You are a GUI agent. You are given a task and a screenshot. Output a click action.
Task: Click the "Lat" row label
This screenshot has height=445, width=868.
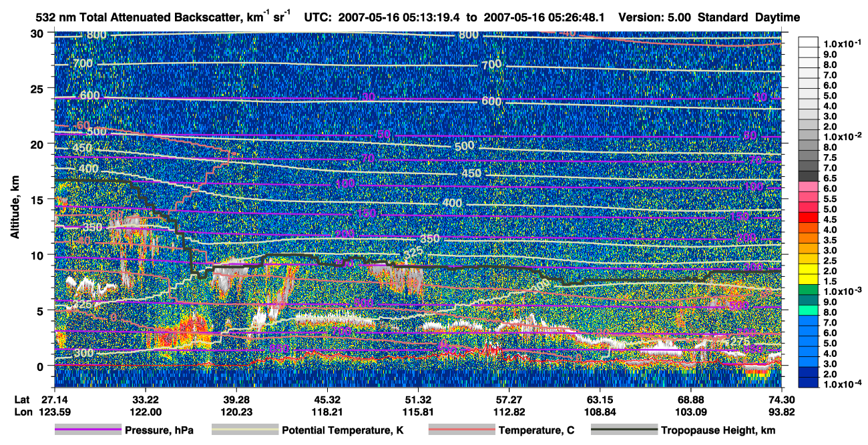click(22, 399)
